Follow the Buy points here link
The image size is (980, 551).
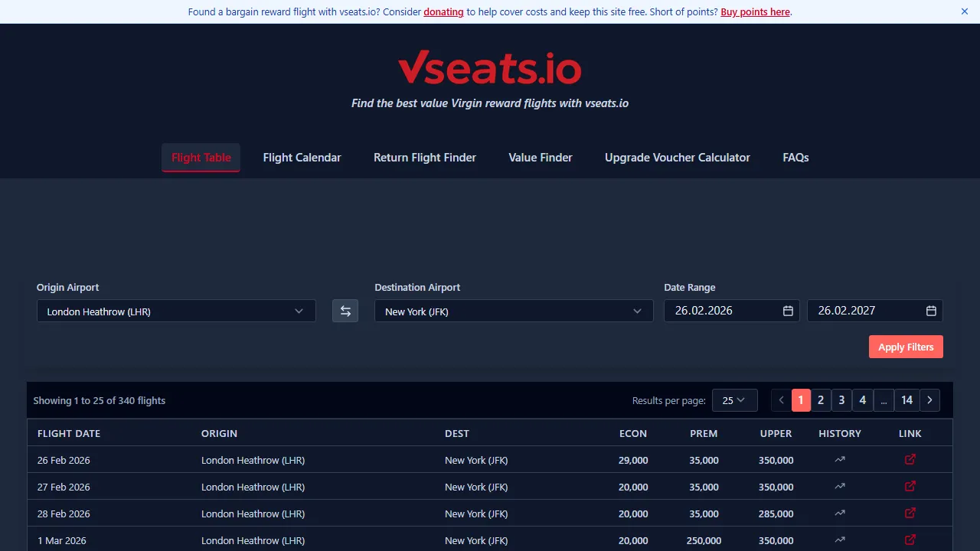(x=755, y=11)
